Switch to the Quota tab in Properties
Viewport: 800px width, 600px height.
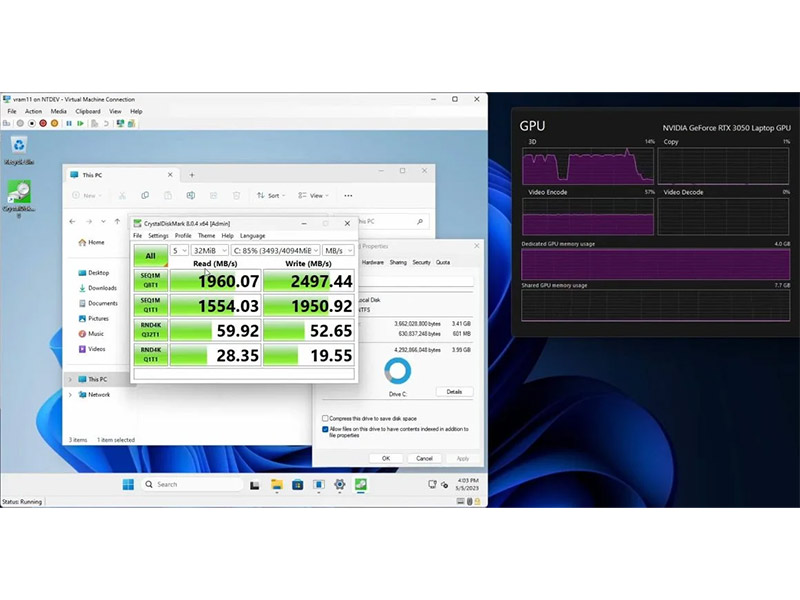[443, 262]
